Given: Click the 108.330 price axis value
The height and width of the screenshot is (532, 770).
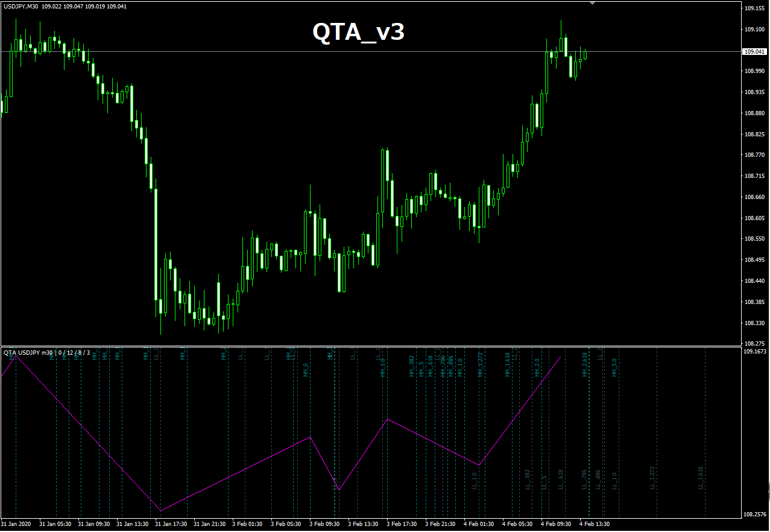Looking at the screenshot, I should (x=754, y=323).
